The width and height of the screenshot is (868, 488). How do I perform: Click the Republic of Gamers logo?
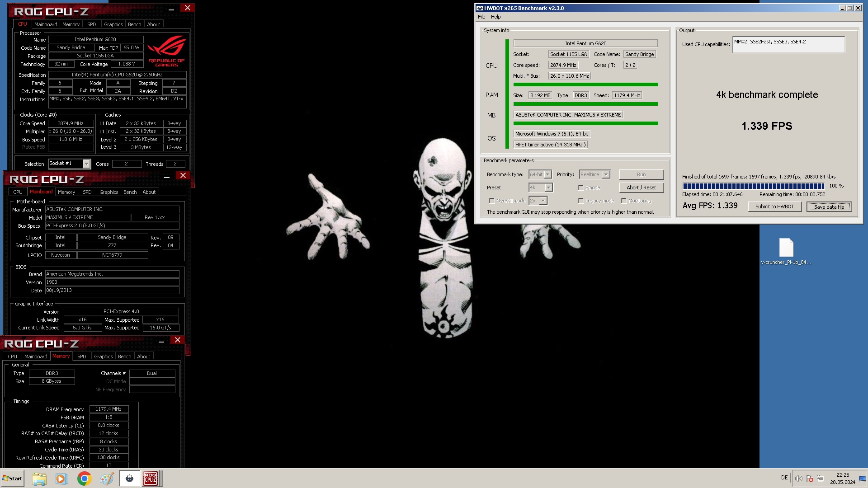[x=166, y=51]
